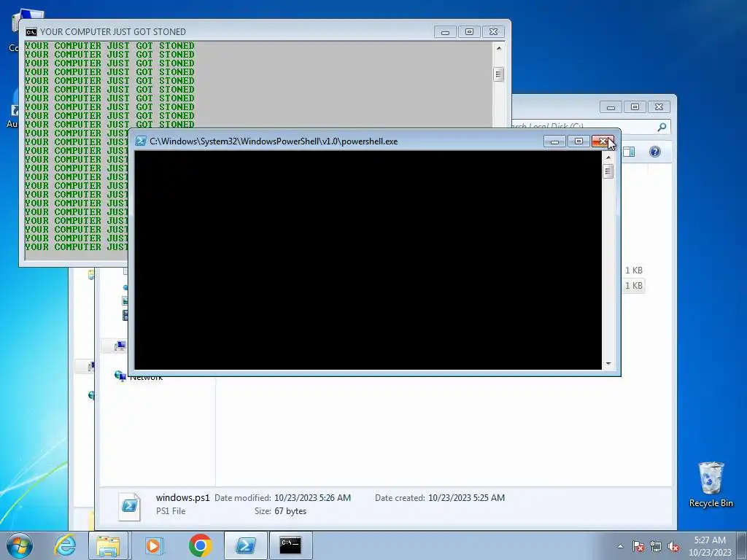The height and width of the screenshot is (560, 747).
Task: Close the Explorer window behind PowerShell
Action: 659,106
